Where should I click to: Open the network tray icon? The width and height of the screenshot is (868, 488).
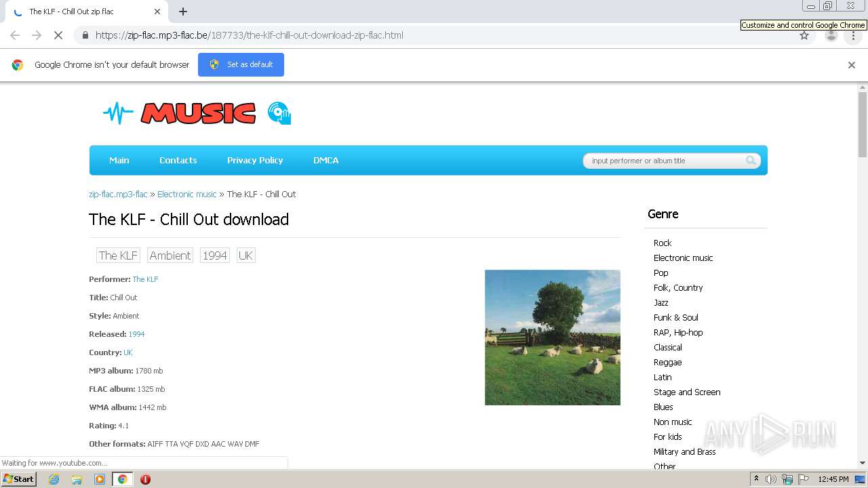pos(787,479)
